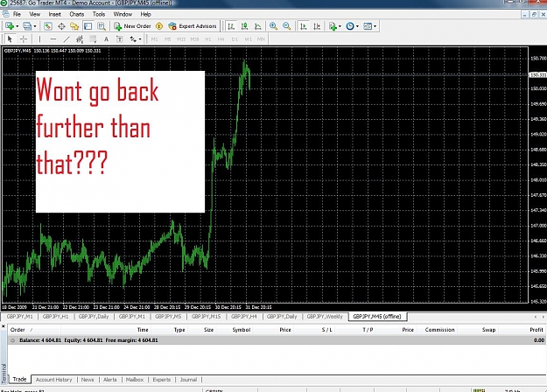Switch to GBPJPY,H1 chart tab

[x=55, y=317]
